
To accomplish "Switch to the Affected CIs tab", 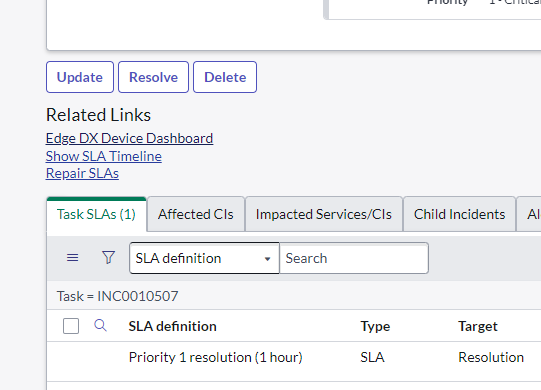I will pyautogui.click(x=196, y=214).
